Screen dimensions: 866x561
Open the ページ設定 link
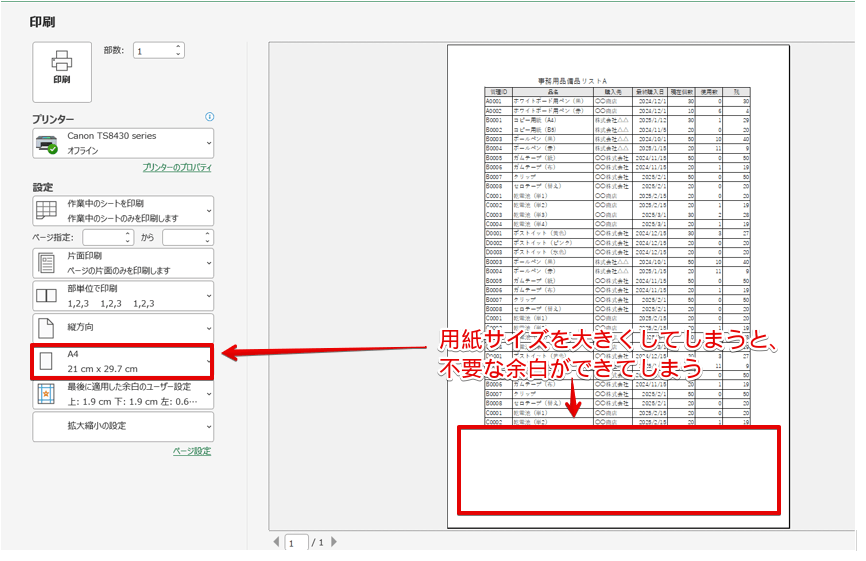tap(191, 451)
